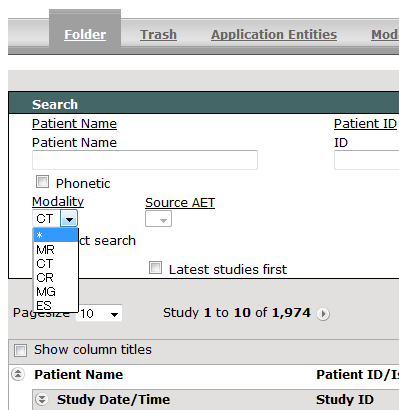Open the Source AET dropdown
The width and height of the screenshot is (399, 410).
pos(158,219)
